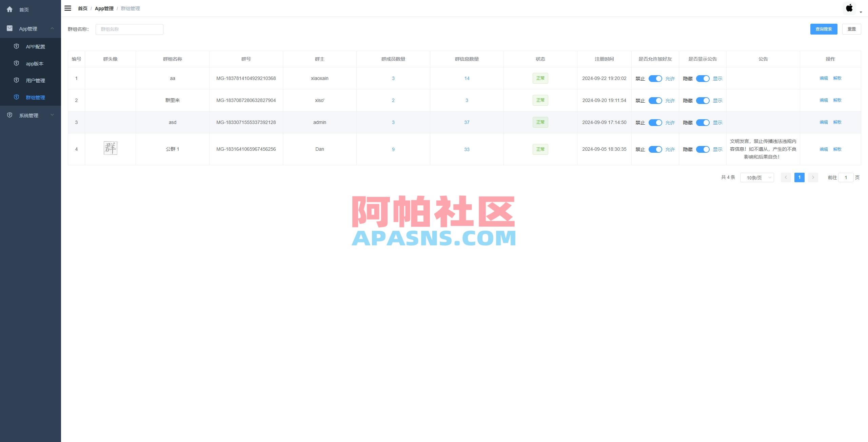
Task: Click 编辑 link on the aa group row
Action: coord(823,78)
